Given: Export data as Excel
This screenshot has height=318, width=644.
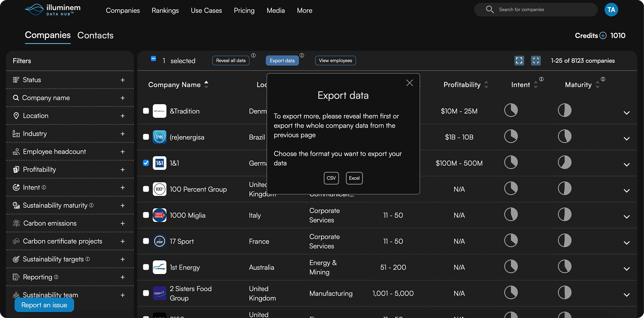Looking at the screenshot, I should tap(354, 178).
